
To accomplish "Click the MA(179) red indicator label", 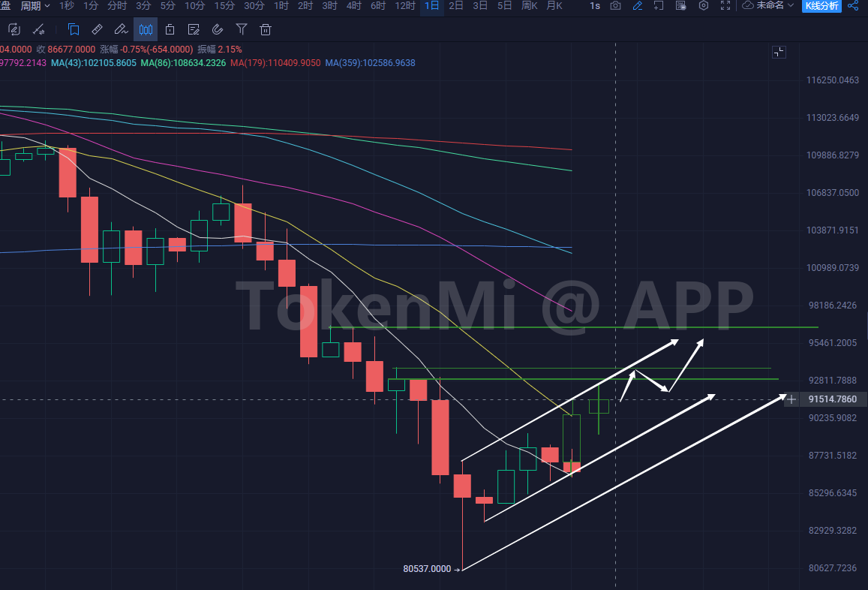I will pyautogui.click(x=275, y=63).
